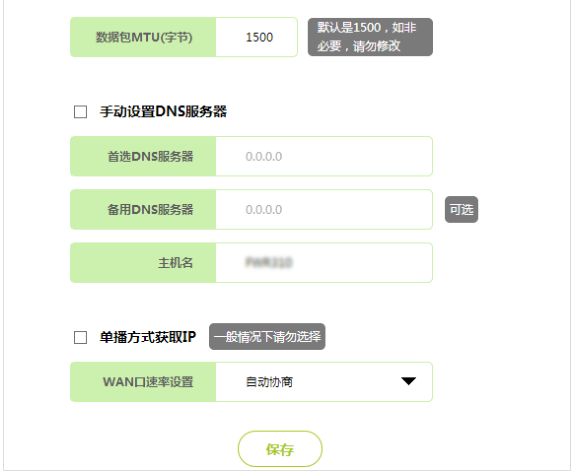This screenshot has width=576, height=476.
Task: Click the green 首选DNS服务器 label
Action: coord(143,156)
